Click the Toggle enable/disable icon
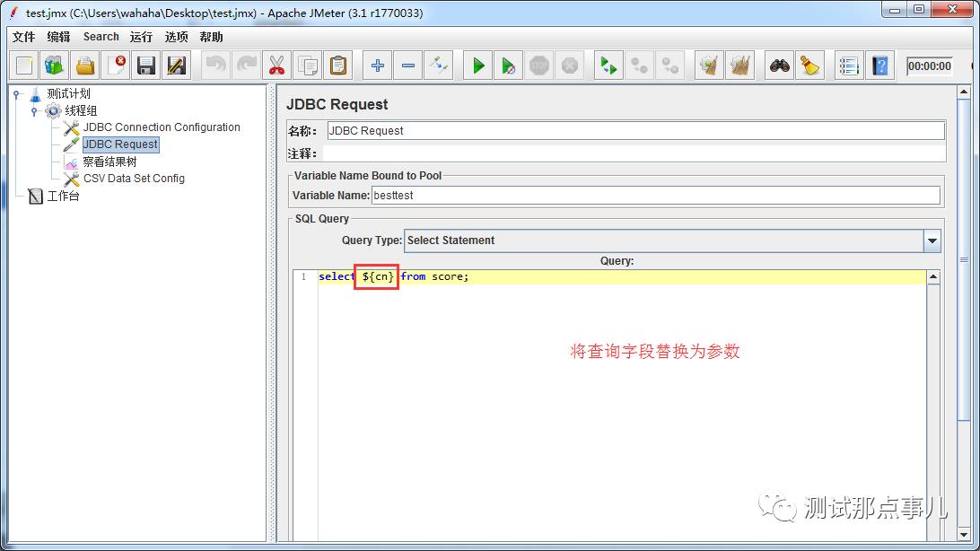 (439, 66)
